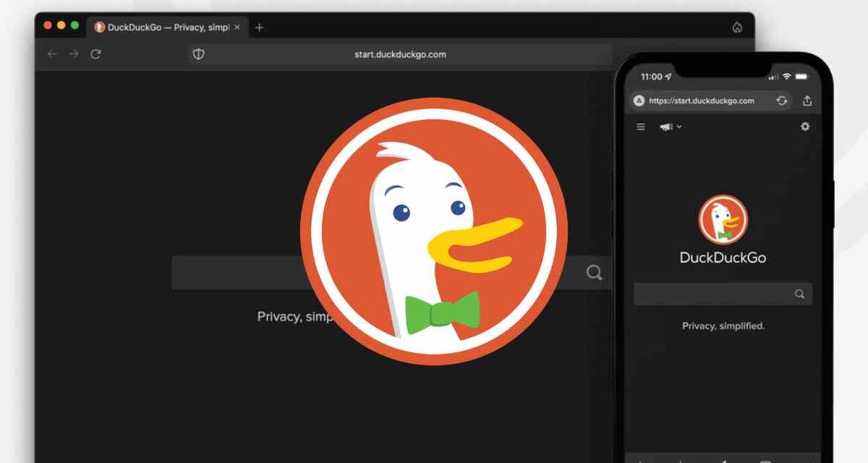Click the shield privacy icon in address bar
This screenshot has height=463, width=868.
(198, 54)
